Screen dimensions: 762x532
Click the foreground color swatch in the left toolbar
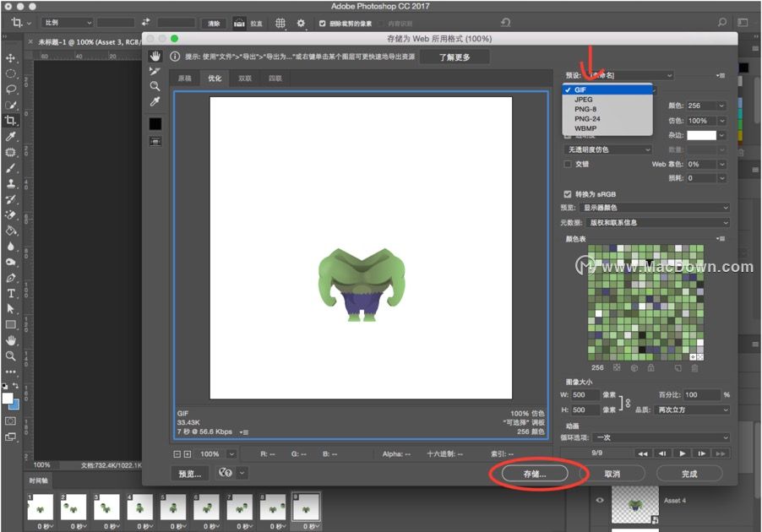pos(8,399)
